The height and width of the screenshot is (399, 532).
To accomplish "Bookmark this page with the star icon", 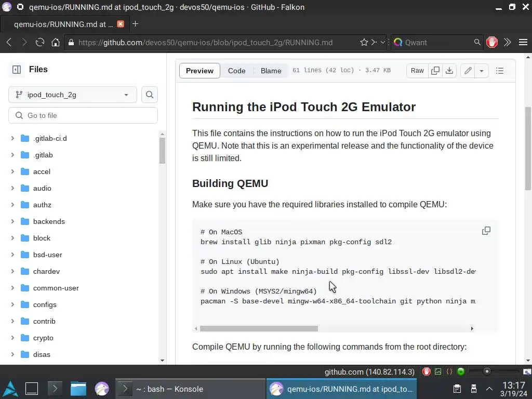I will pos(364,43).
